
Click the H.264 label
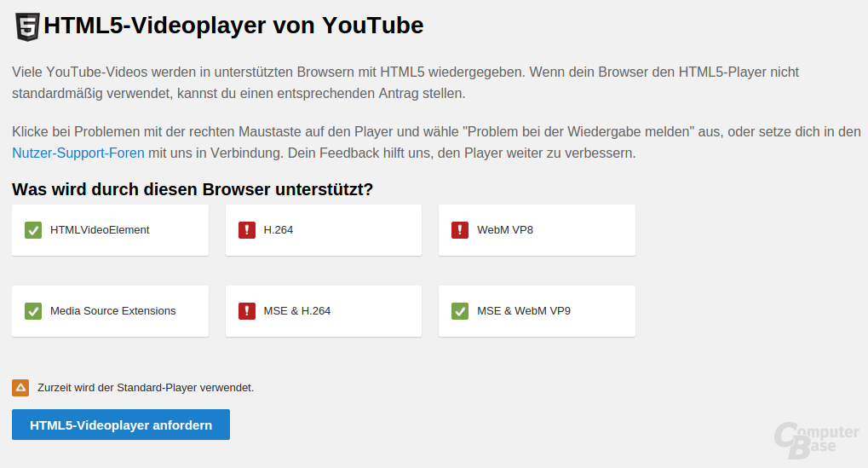point(279,230)
